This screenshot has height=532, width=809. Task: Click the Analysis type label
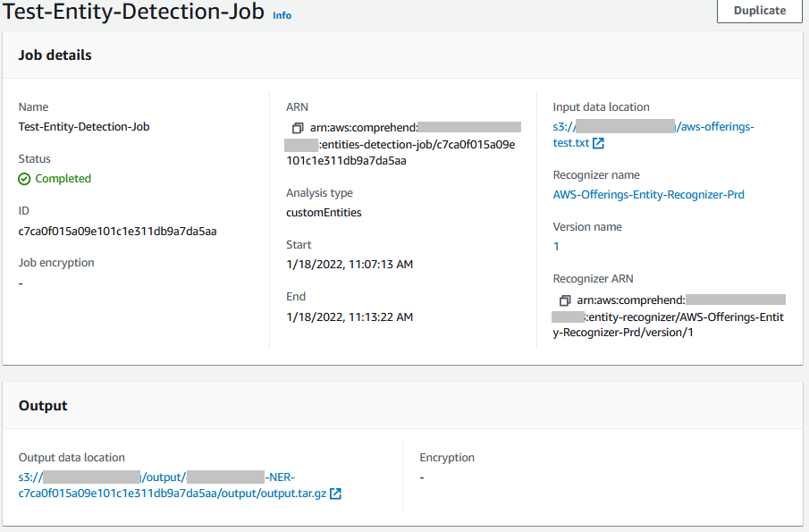pos(319,192)
